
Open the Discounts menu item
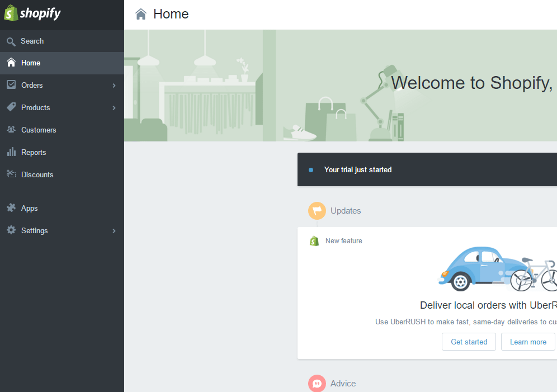[62, 174]
